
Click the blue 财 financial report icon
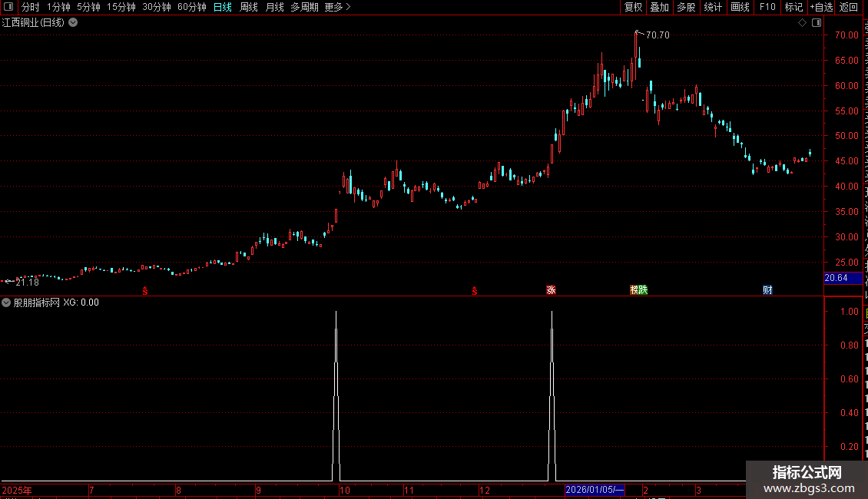pos(767,290)
